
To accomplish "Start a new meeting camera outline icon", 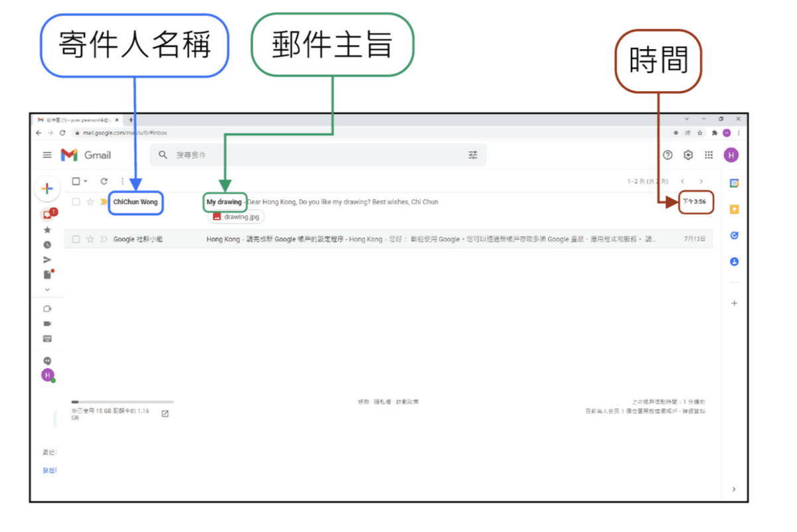I will tap(47, 309).
